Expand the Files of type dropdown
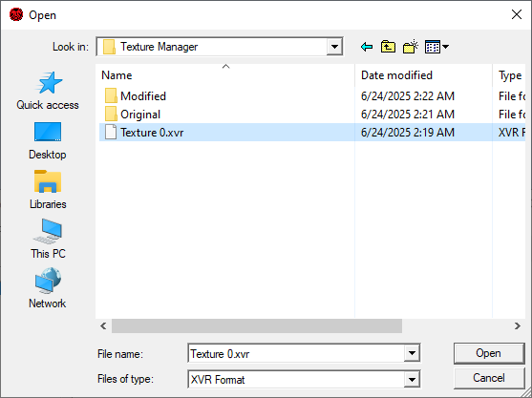 tap(412, 379)
